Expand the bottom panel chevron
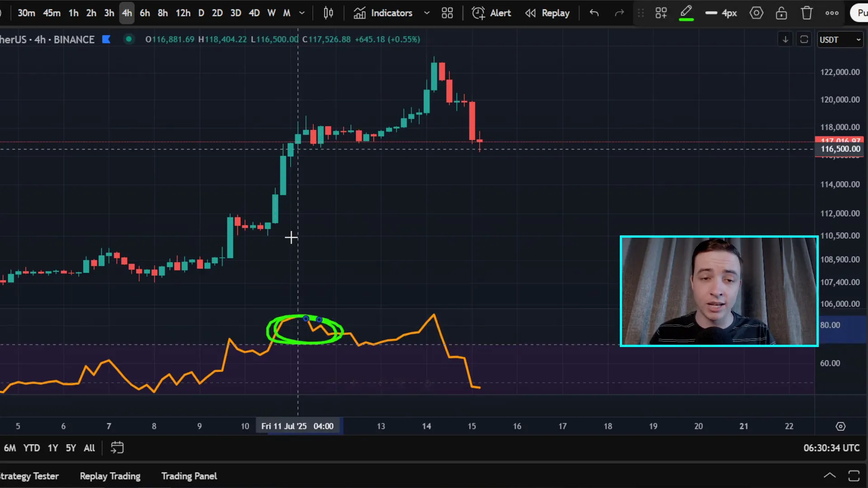The width and height of the screenshot is (868, 488). [830, 475]
